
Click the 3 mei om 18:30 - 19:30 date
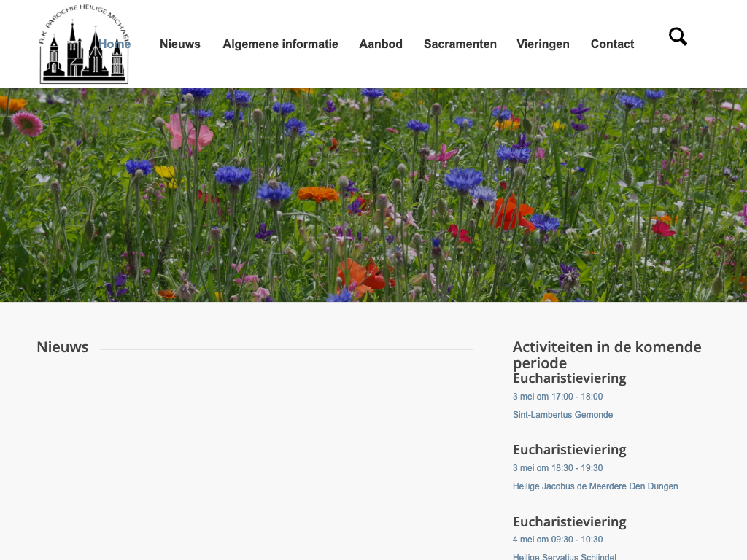[x=557, y=468]
